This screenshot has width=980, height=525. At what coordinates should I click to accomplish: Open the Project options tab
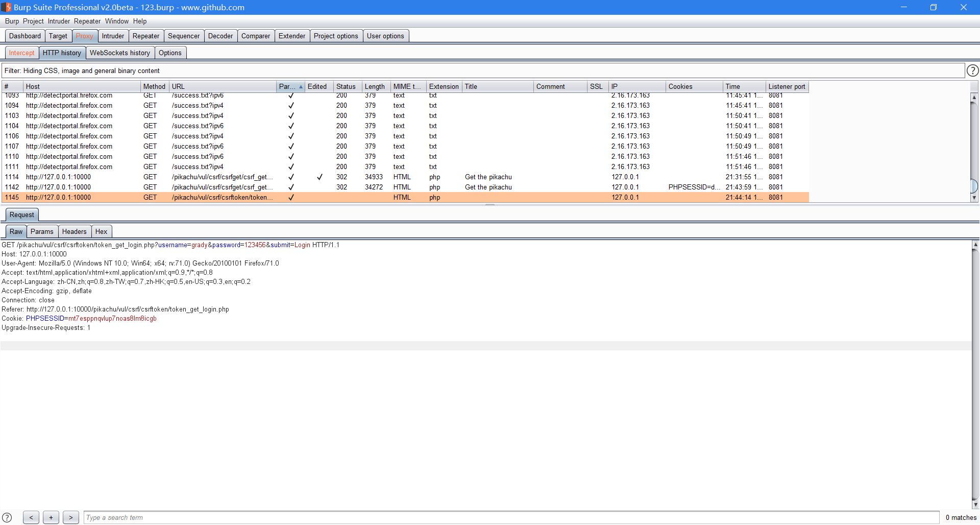click(336, 36)
